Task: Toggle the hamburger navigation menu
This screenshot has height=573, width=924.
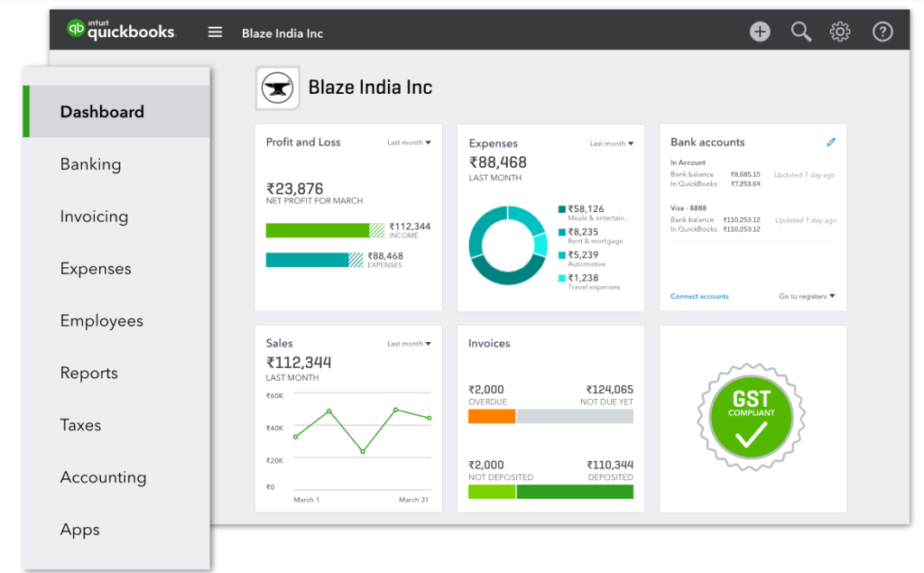Action: point(215,32)
